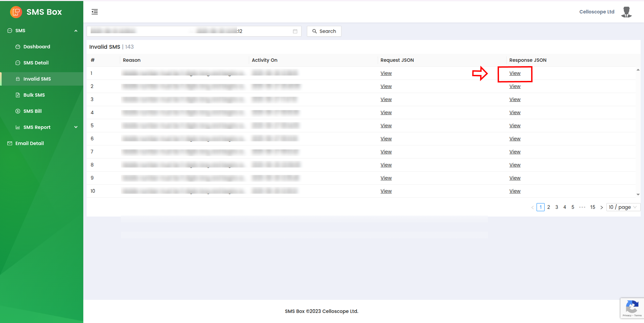644x323 pixels.
Task: Click the user avatar icon
Action: (626, 12)
